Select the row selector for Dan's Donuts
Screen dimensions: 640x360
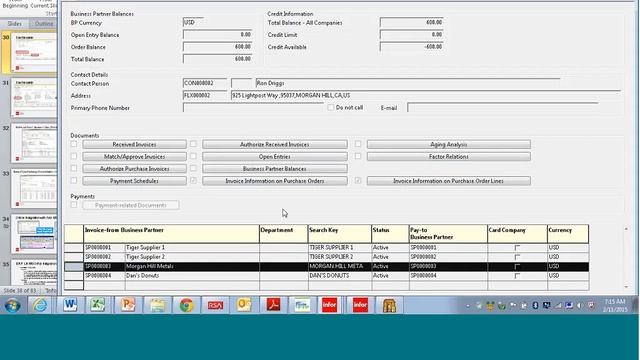74,276
